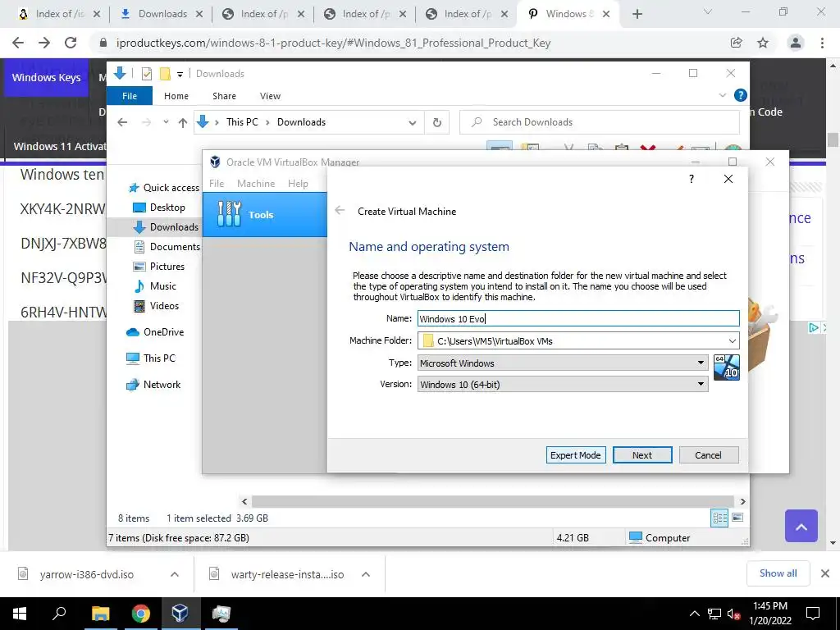This screenshot has height=630, width=840.
Task: Open Chrome profile avatar
Action: [796, 43]
